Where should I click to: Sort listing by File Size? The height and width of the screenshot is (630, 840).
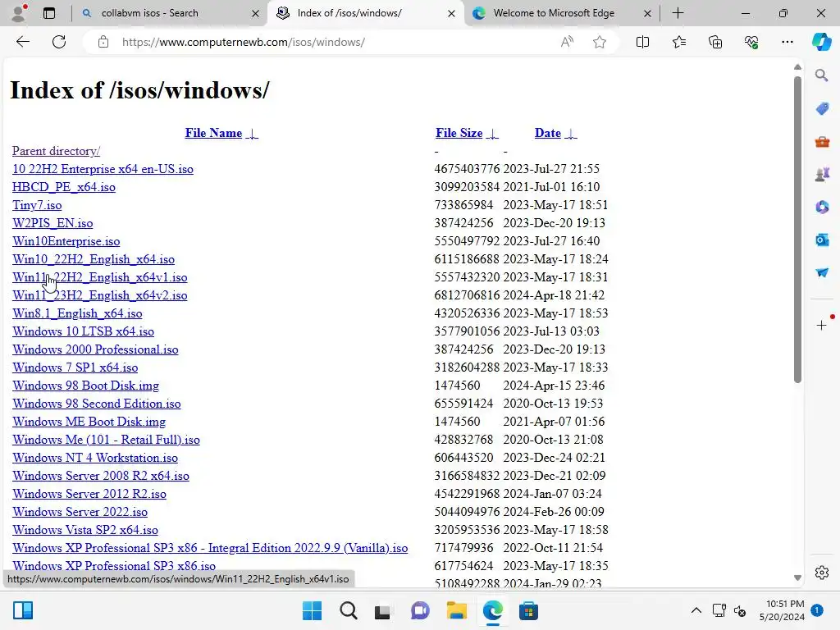[459, 133]
